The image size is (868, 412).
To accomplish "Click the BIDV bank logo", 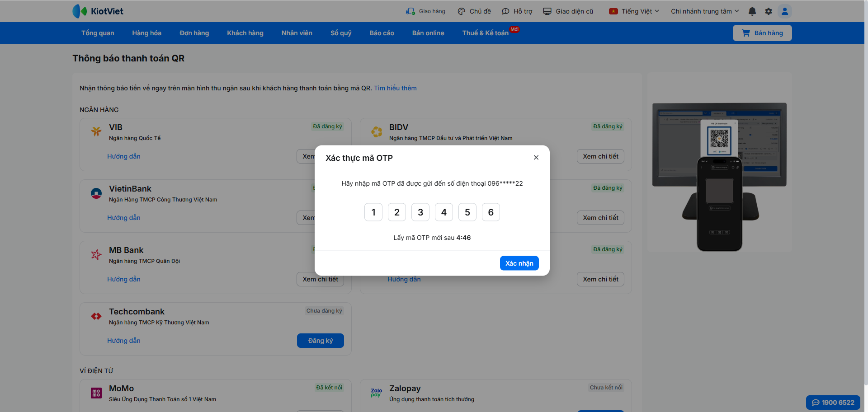I will 377,131.
